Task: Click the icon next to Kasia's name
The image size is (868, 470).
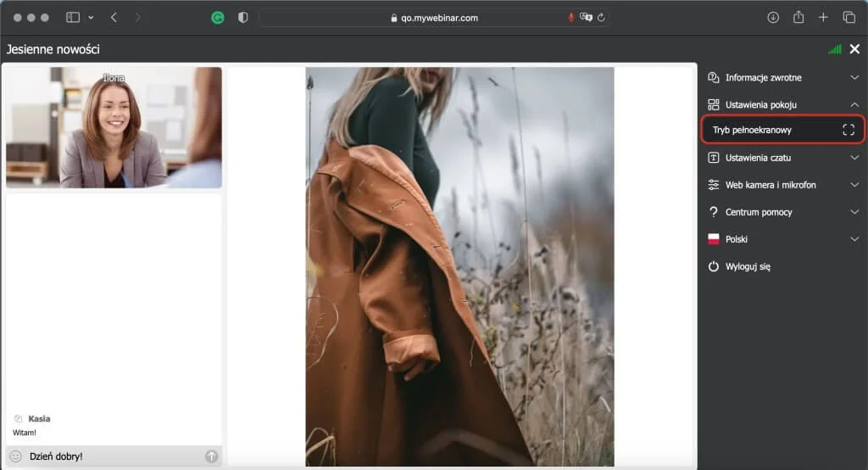Action: [x=18, y=419]
